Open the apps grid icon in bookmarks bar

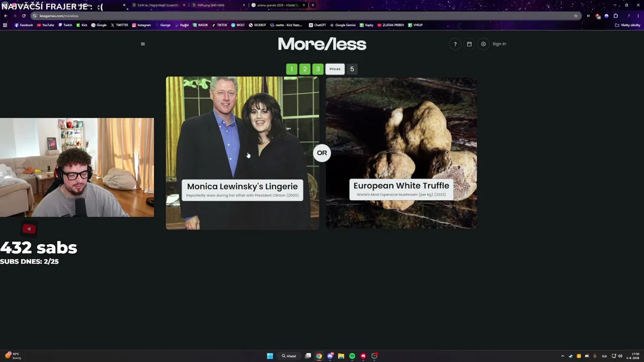click(x=5, y=25)
